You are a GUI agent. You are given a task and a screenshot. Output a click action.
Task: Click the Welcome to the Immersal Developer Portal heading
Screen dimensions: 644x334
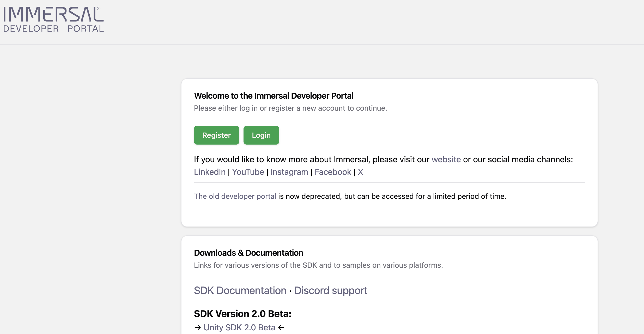click(274, 96)
